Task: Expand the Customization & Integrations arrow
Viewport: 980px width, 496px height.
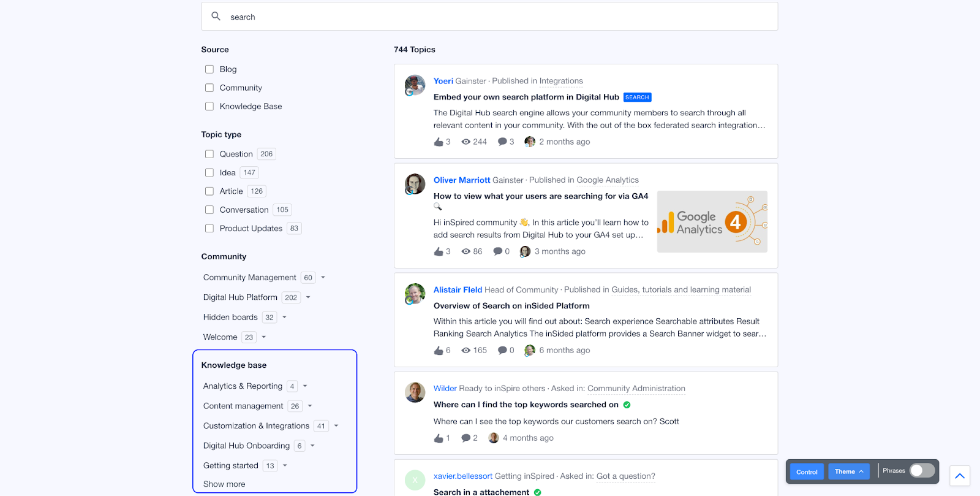Action: 336,425
